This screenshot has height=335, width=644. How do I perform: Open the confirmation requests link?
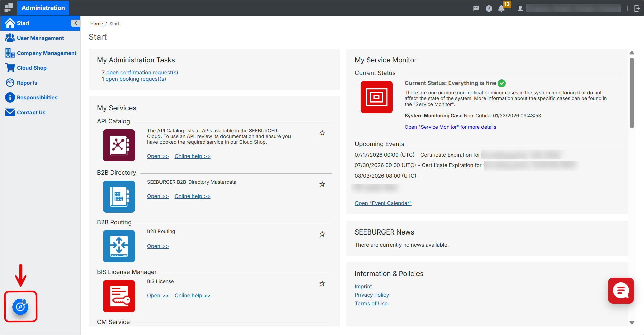click(142, 72)
